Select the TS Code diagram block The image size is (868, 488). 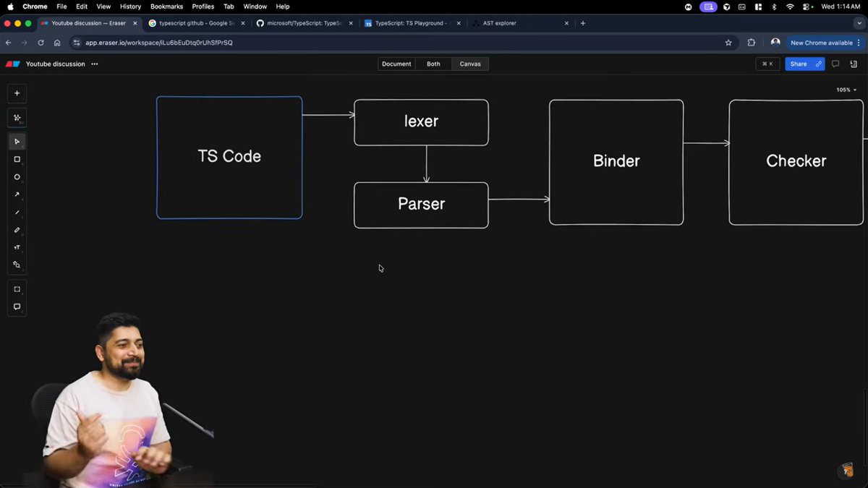pyautogui.click(x=229, y=157)
